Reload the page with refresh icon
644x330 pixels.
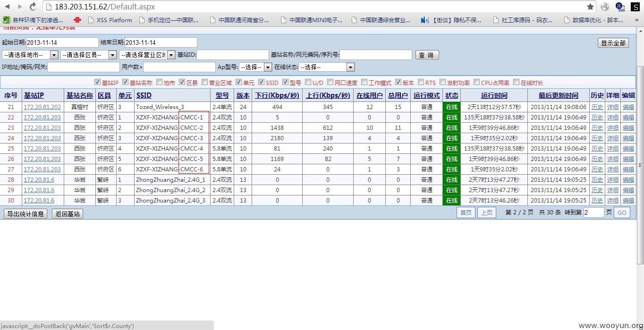33,7
